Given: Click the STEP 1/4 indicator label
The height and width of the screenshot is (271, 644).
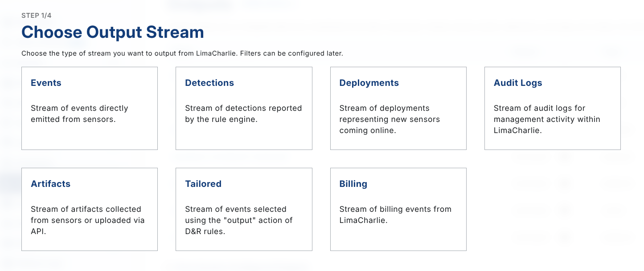Looking at the screenshot, I should [x=37, y=16].
